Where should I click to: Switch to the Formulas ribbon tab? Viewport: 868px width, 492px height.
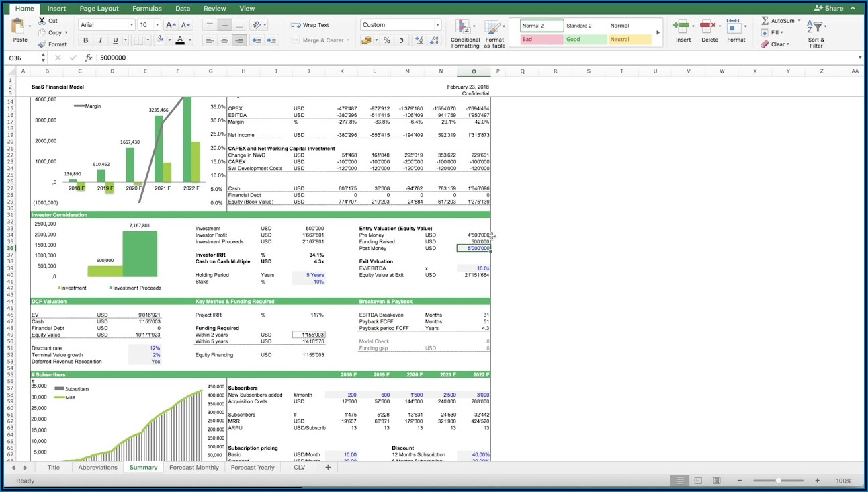point(146,9)
